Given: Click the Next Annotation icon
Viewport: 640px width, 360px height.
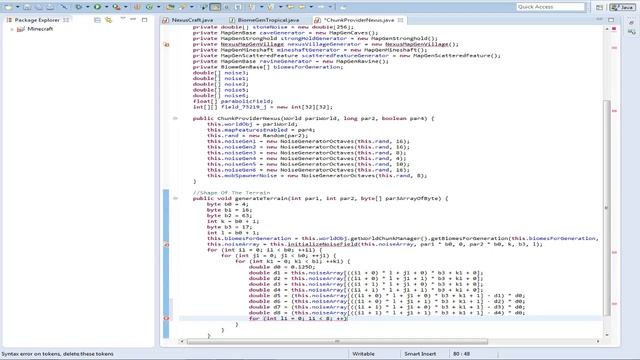Looking at the screenshot, I should pyautogui.click(x=252, y=7).
